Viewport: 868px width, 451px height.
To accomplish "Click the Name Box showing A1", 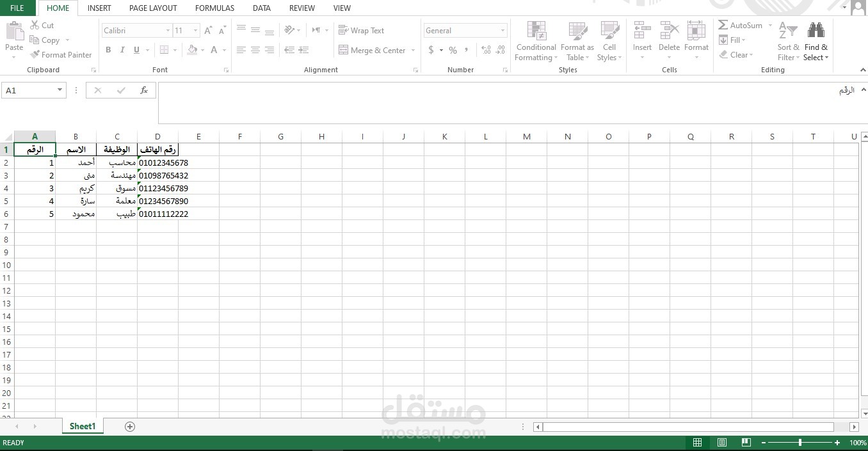I will 33,91.
